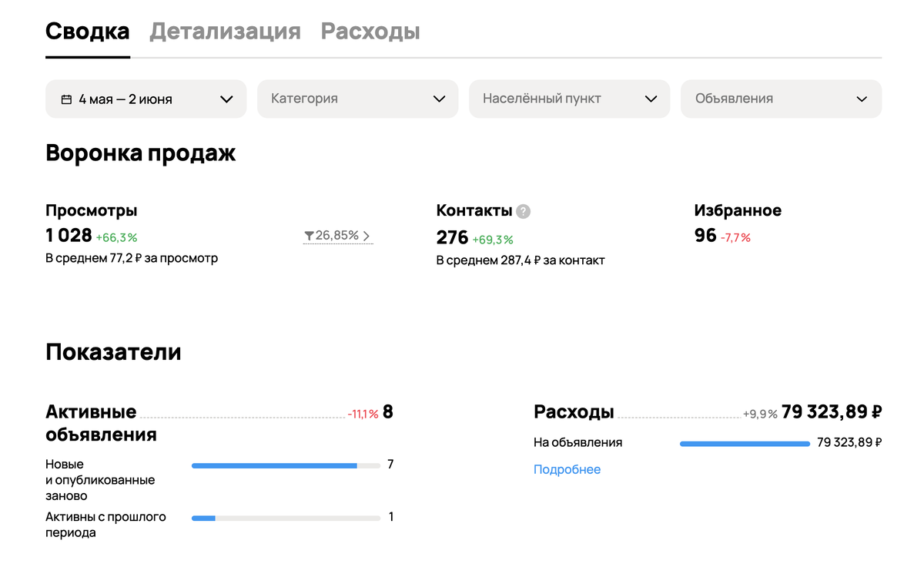Click the 'Новые и опубликованные заново' label

point(100,480)
